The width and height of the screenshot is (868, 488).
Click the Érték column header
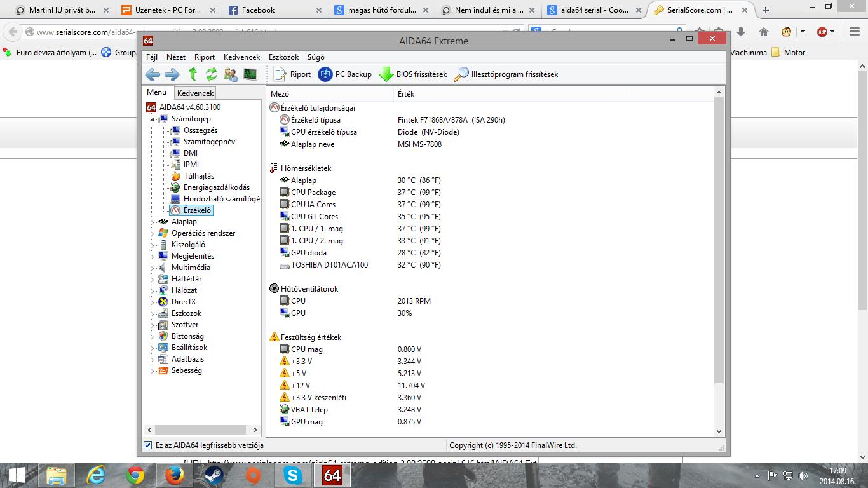click(x=512, y=93)
